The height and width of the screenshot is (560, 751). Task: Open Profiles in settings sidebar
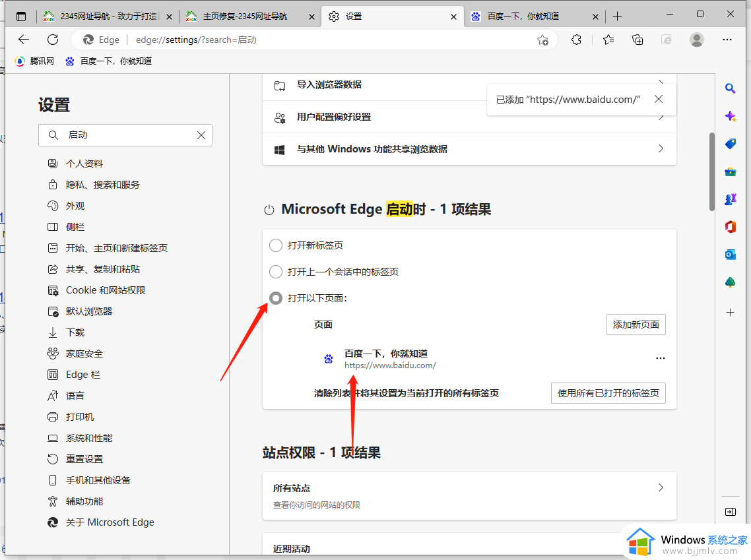tap(75, 164)
